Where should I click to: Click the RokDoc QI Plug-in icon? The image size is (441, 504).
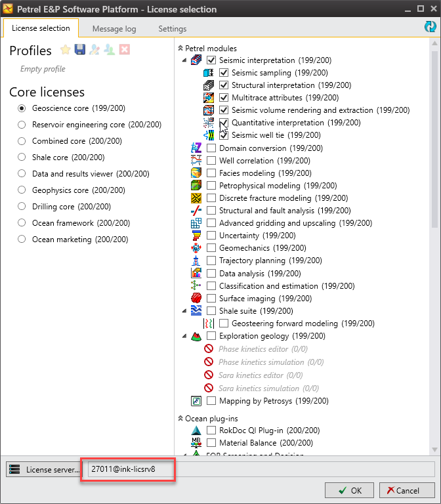click(x=196, y=430)
